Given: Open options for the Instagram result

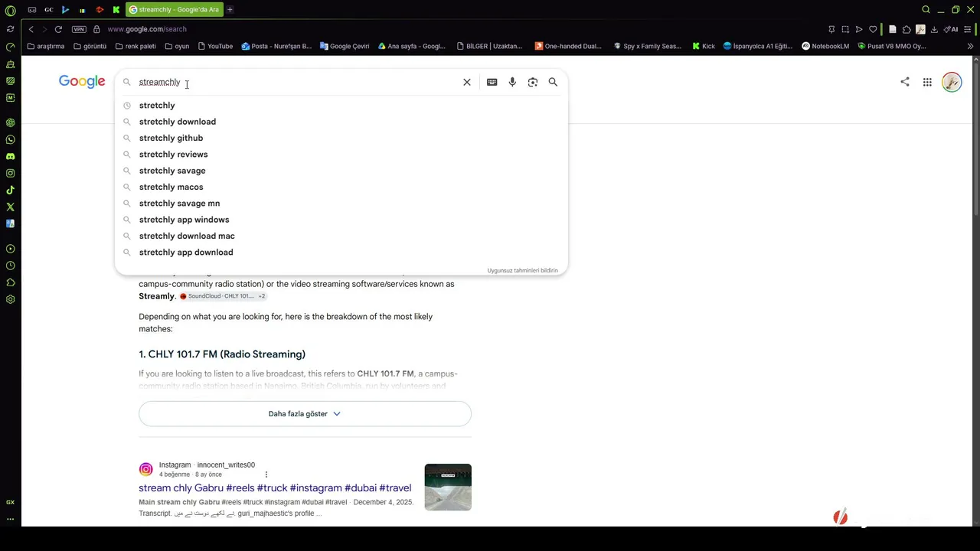Looking at the screenshot, I should 266,474.
